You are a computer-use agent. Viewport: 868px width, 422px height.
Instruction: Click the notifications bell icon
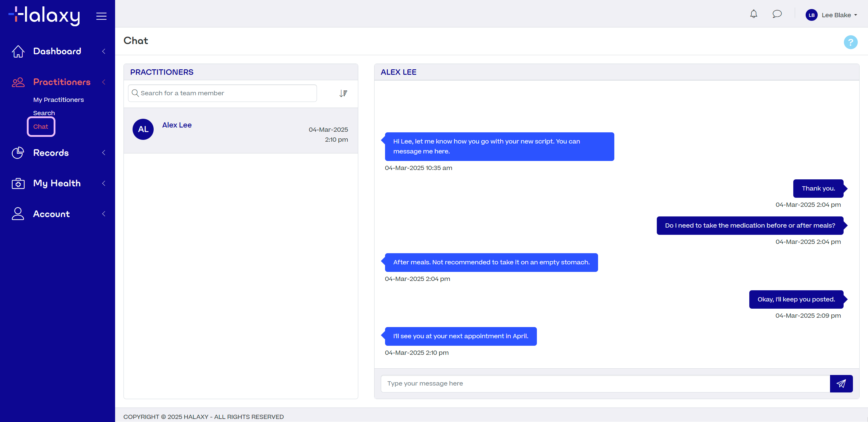(754, 14)
